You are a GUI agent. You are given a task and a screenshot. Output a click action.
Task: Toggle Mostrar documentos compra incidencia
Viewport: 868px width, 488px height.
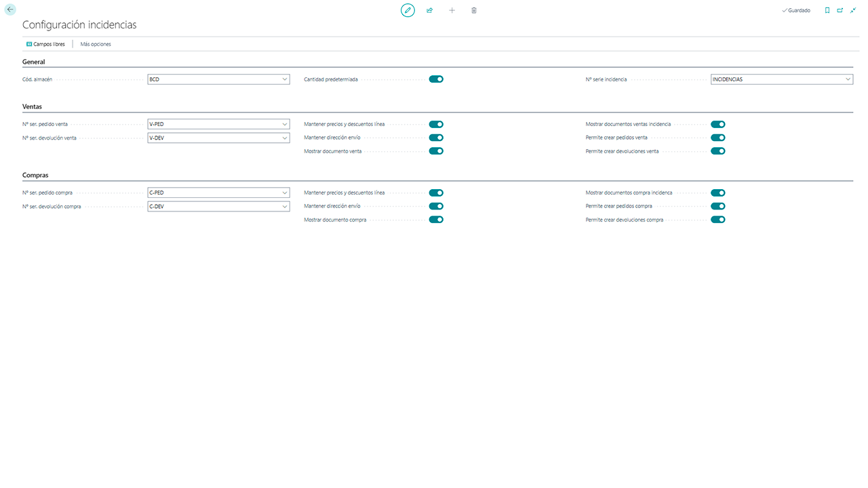click(x=718, y=192)
